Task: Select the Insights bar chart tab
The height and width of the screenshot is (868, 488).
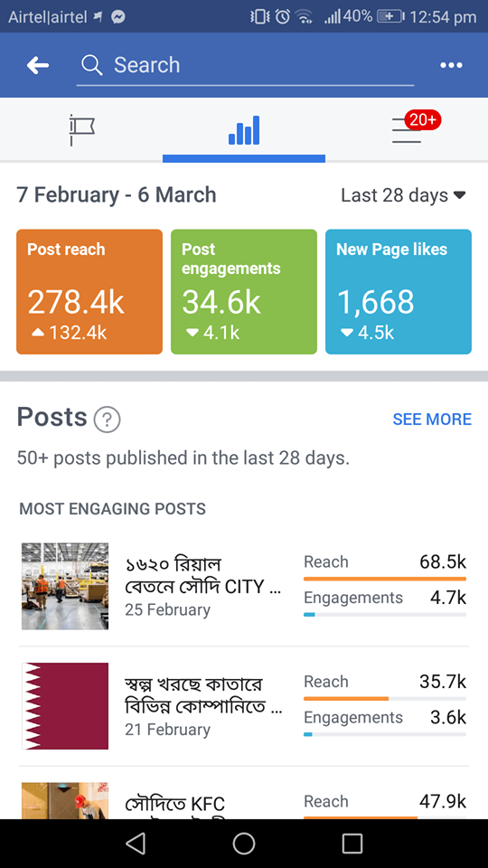Action: [x=244, y=130]
